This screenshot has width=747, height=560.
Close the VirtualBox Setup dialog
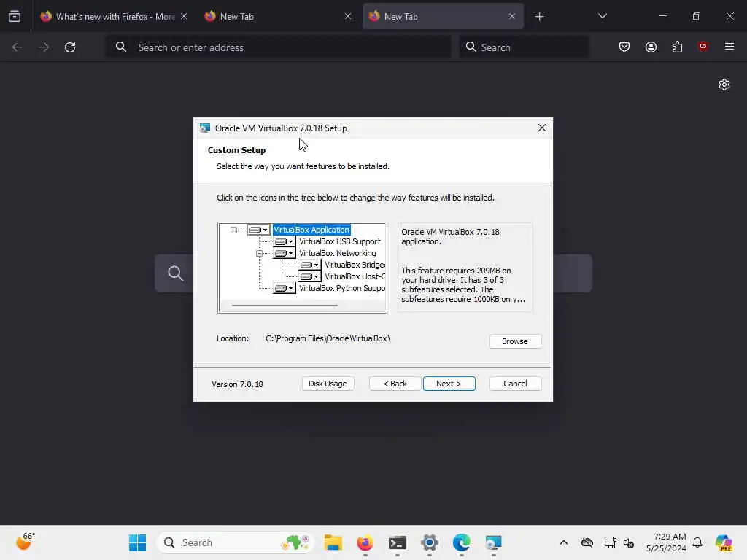pyautogui.click(x=542, y=128)
